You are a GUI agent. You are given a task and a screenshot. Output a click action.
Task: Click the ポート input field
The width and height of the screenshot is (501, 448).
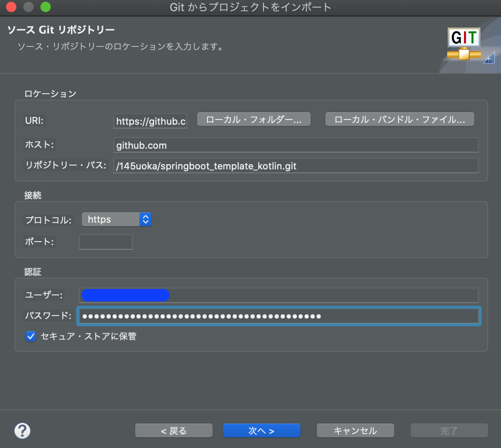tap(105, 242)
